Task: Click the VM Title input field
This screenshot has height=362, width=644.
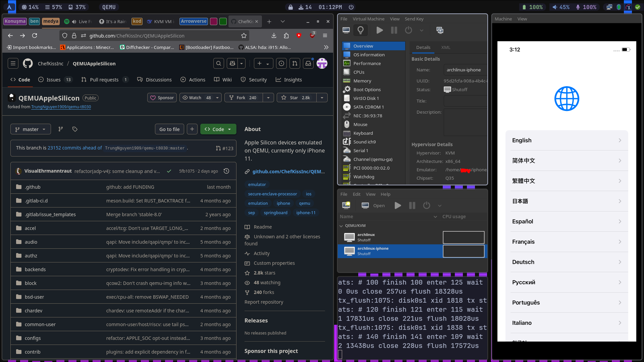Action: [x=465, y=101]
